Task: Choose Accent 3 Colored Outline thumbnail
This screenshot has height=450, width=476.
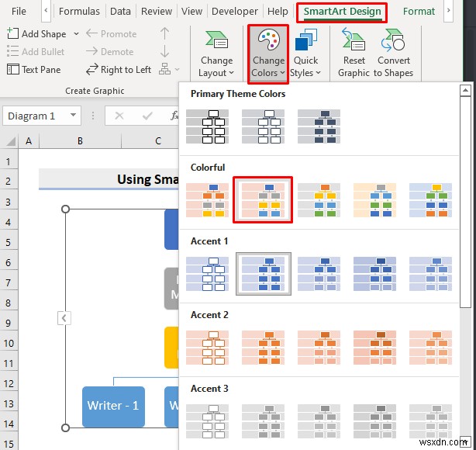Action: point(207,421)
